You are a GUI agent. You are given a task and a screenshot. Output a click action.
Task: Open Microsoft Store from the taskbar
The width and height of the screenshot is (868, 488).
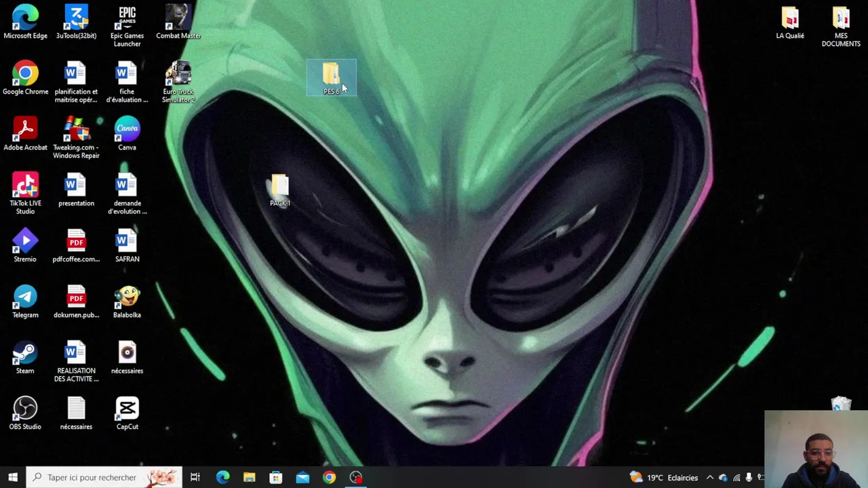pos(276,477)
